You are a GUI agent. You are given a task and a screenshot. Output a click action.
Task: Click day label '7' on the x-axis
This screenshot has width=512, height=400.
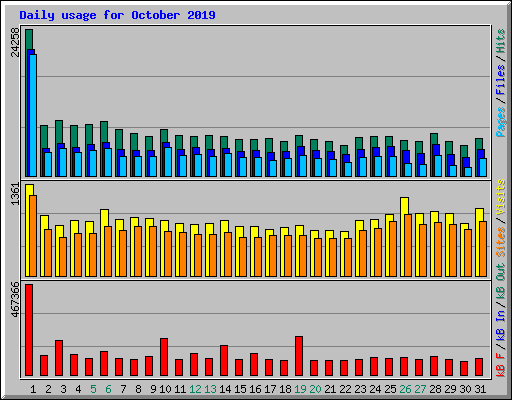(123, 389)
